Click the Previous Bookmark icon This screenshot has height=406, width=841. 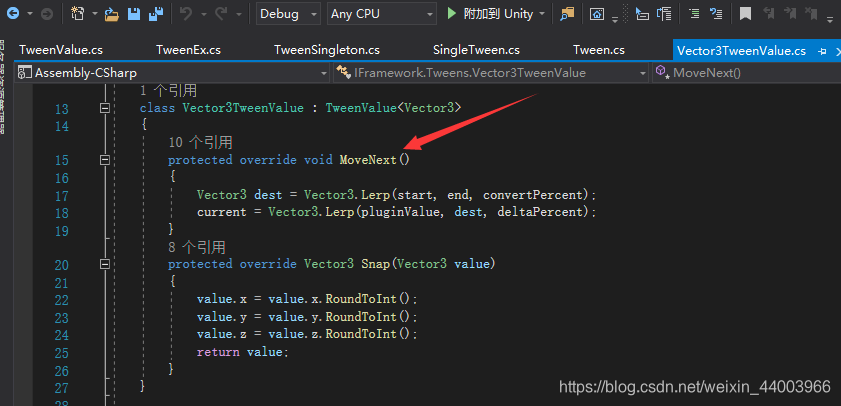(769, 14)
